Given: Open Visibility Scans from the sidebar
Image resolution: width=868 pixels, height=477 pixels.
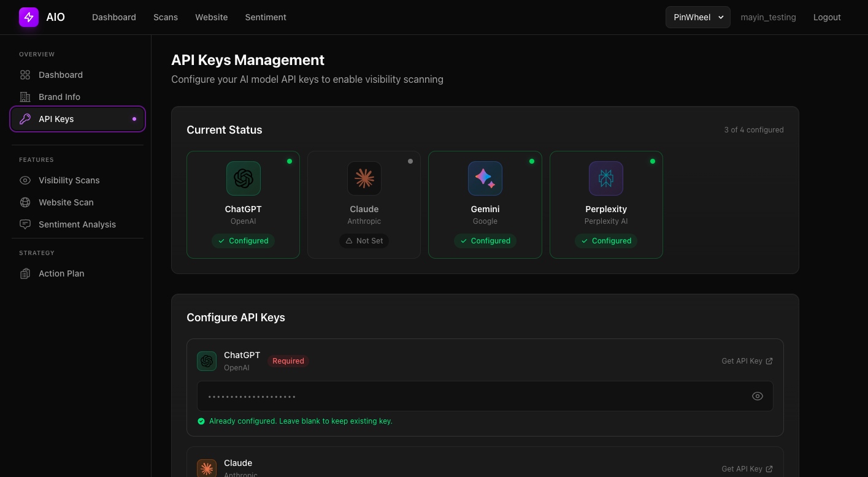Looking at the screenshot, I should [x=25, y=180].
